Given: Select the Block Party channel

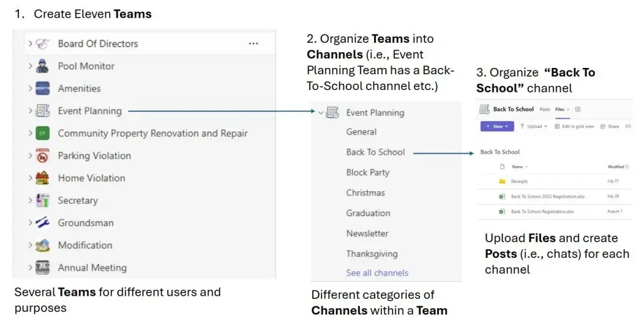Looking at the screenshot, I should coord(367,172).
